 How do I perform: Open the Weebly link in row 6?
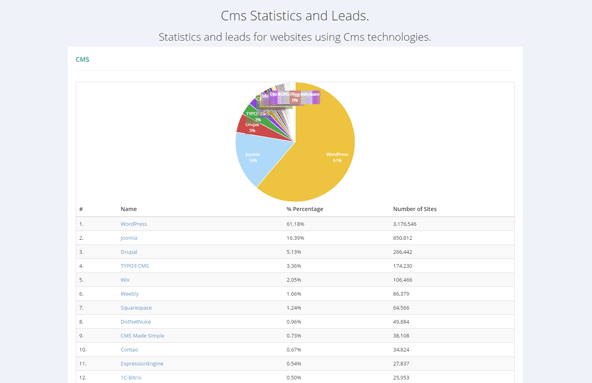pyautogui.click(x=130, y=294)
